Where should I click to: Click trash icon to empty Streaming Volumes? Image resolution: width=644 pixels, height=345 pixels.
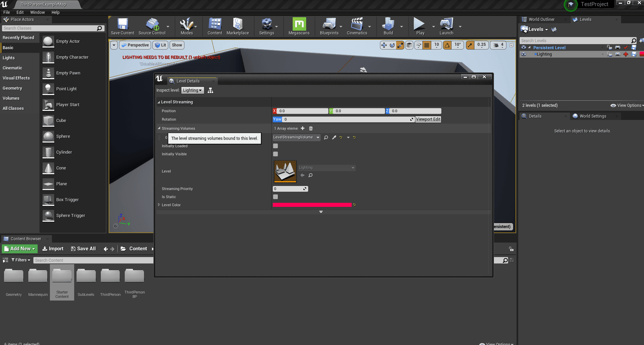tap(311, 128)
